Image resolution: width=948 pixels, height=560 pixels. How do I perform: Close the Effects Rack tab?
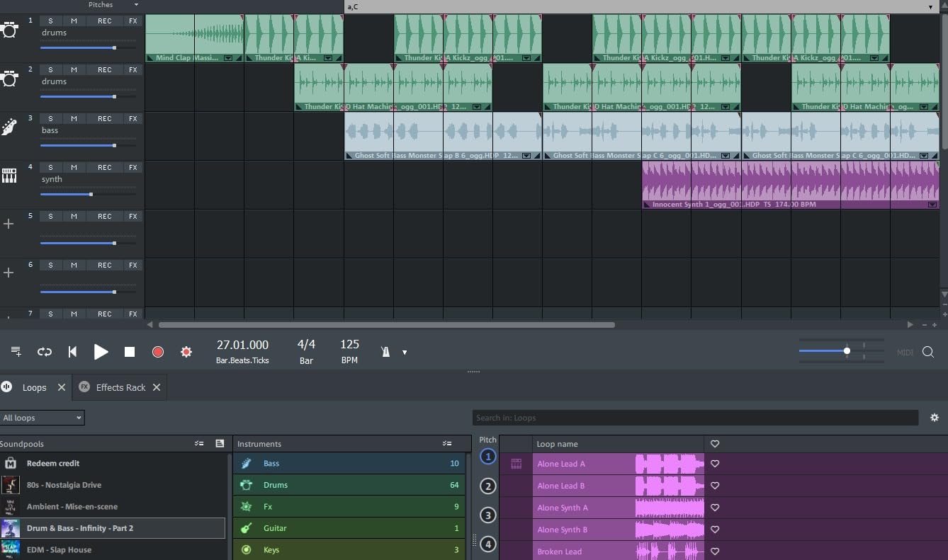pos(157,387)
